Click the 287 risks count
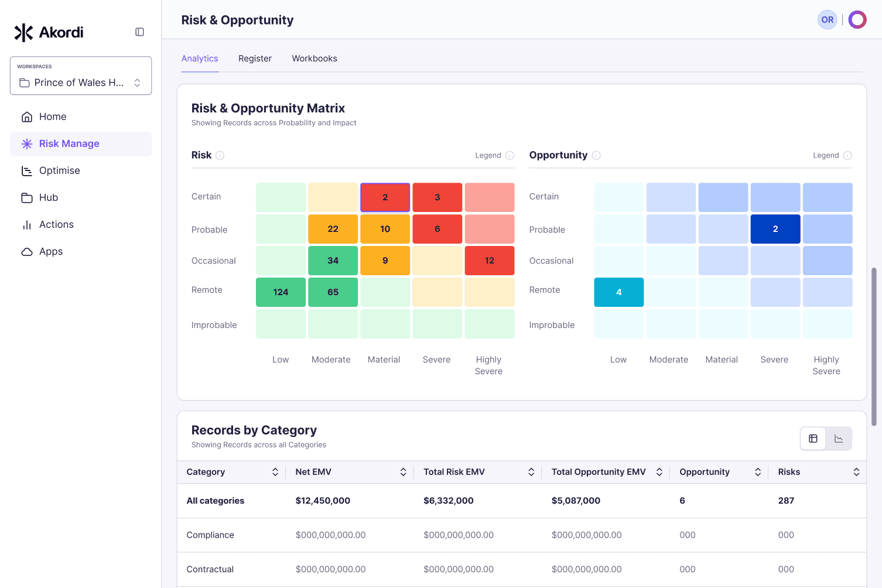The width and height of the screenshot is (882, 588). pos(786,501)
